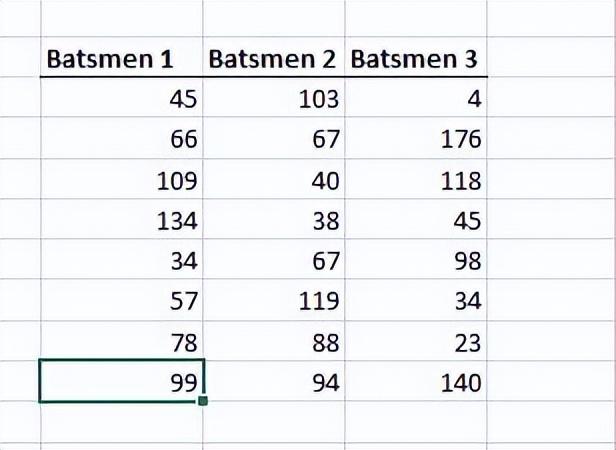Select the cell containing 23
Image resolution: width=616 pixels, height=450 pixels.
coord(416,341)
